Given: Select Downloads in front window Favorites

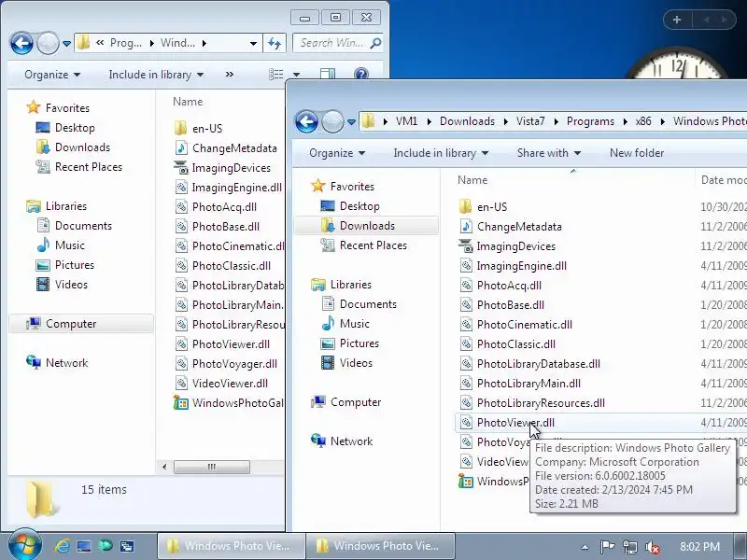Looking at the screenshot, I should pos(366,225).
